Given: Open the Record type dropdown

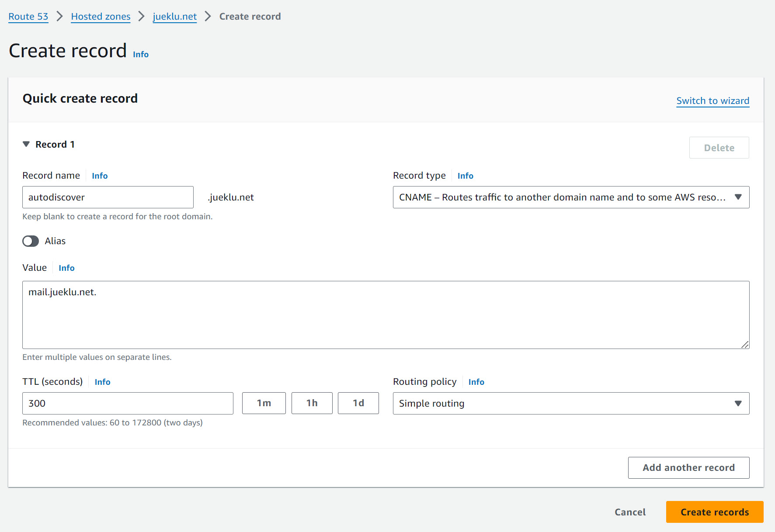Looking at the screenshot, I should click(570, 197).
